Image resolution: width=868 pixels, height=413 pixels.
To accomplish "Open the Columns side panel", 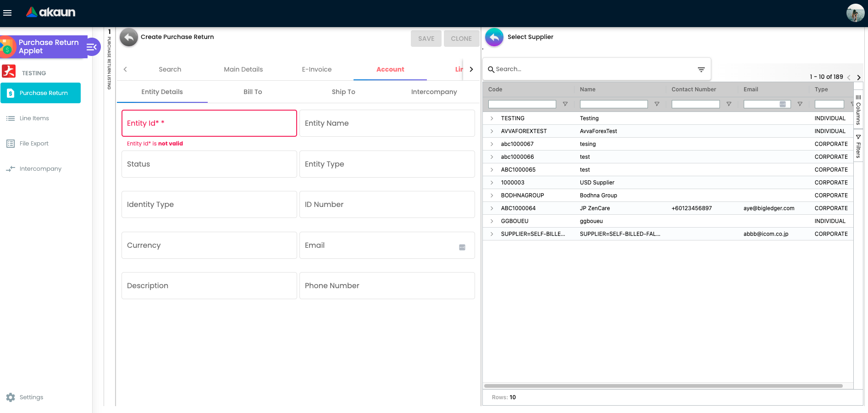I will click(858, 109).
